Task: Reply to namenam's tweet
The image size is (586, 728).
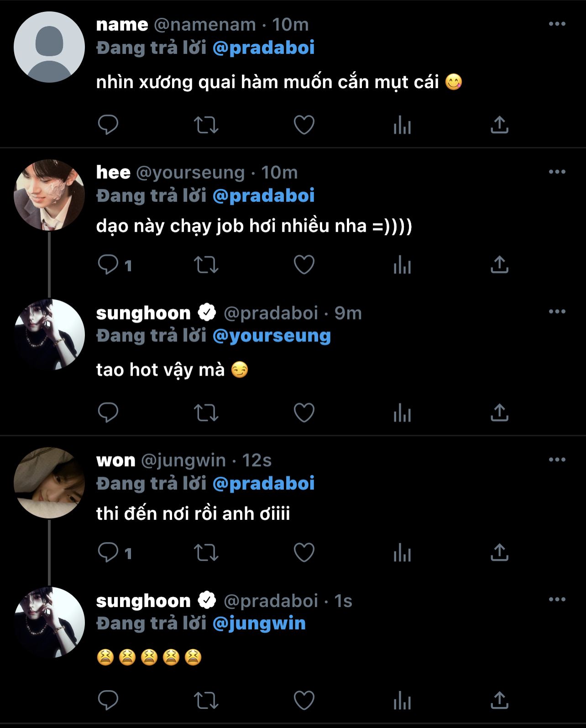Action: 108,125
